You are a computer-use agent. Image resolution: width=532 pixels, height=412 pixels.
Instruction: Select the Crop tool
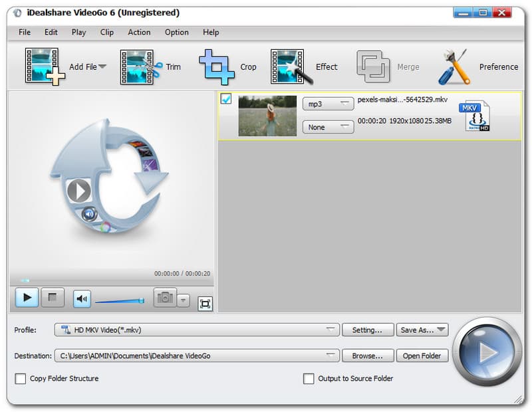pyautogui.click(x=217, y=66)
